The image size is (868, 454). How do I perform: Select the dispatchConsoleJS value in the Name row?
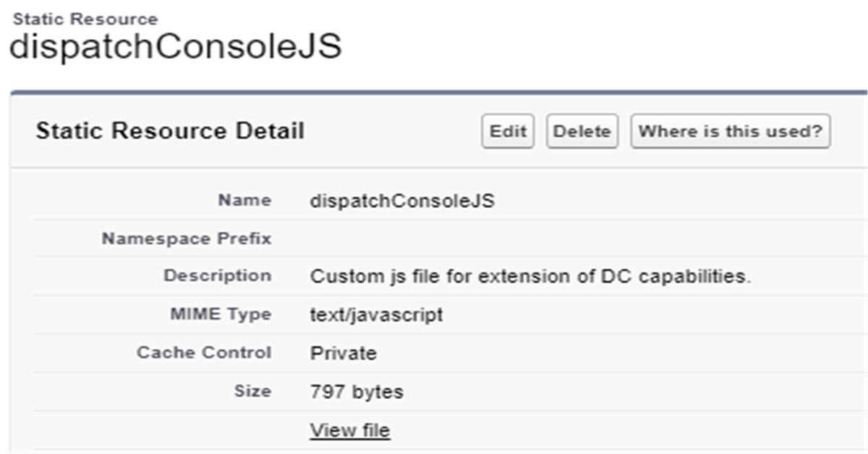(x=402, y=201)
